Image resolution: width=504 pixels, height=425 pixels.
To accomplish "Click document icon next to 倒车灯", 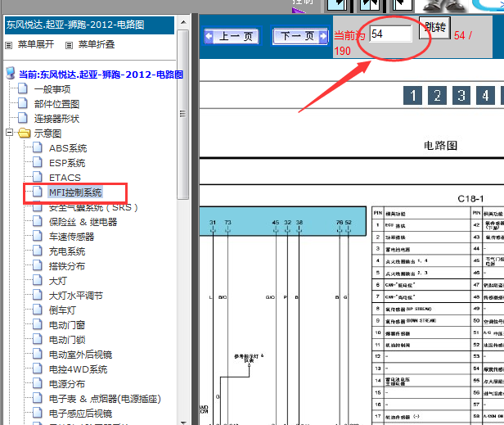I will 38,310.
